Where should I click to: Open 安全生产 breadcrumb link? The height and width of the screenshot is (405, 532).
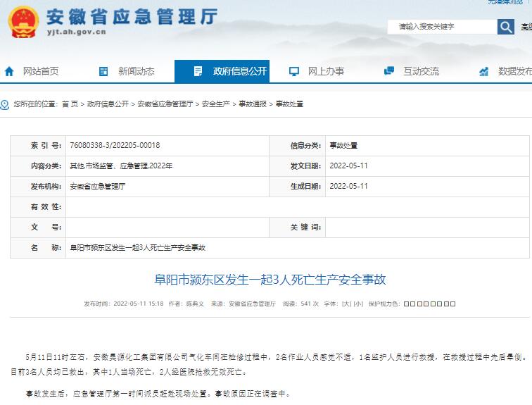(215, 104)
